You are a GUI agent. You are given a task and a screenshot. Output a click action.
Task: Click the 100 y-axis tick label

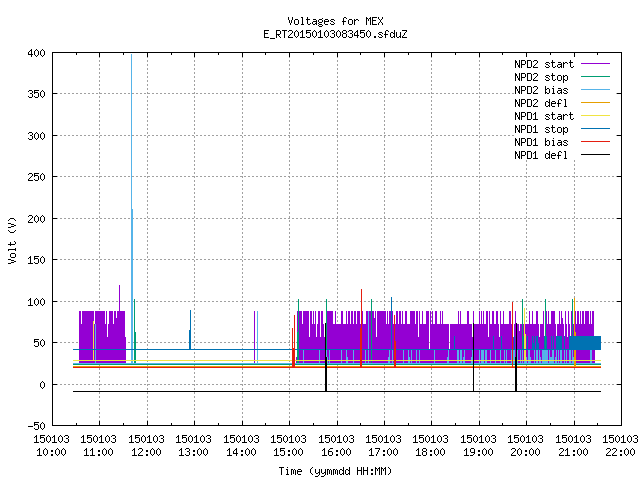pos(36,302)
